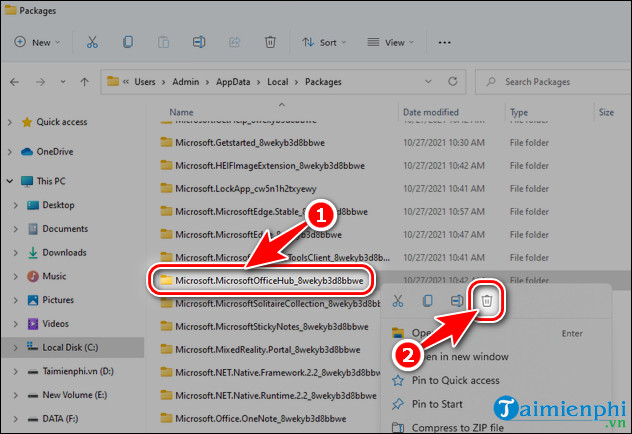Open the New item menu

click(37, 42)
